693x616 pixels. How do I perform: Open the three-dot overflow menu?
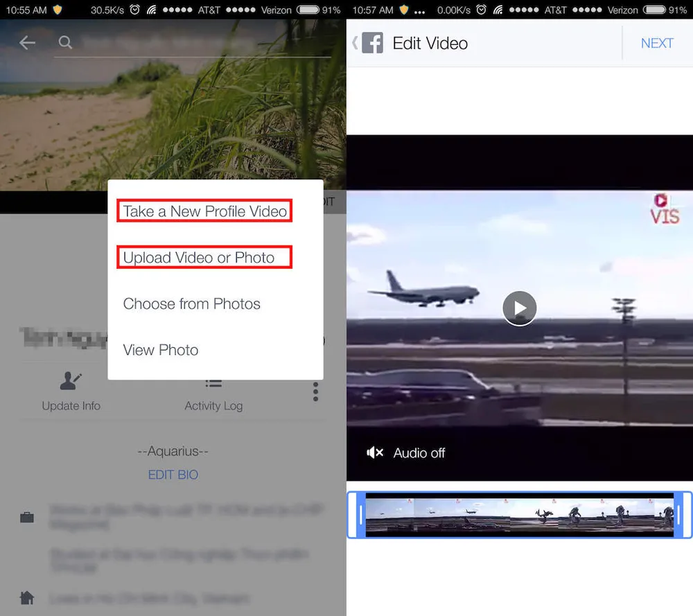pos(315,391)
